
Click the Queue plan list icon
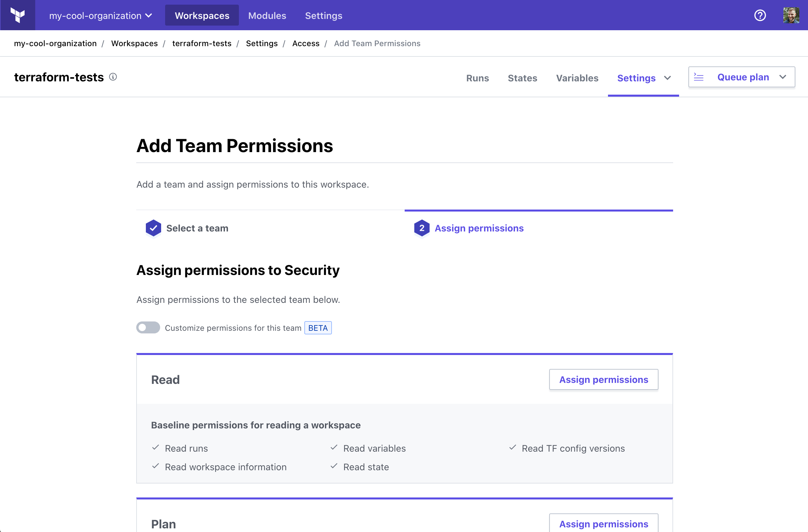click(x=699, y=77)
